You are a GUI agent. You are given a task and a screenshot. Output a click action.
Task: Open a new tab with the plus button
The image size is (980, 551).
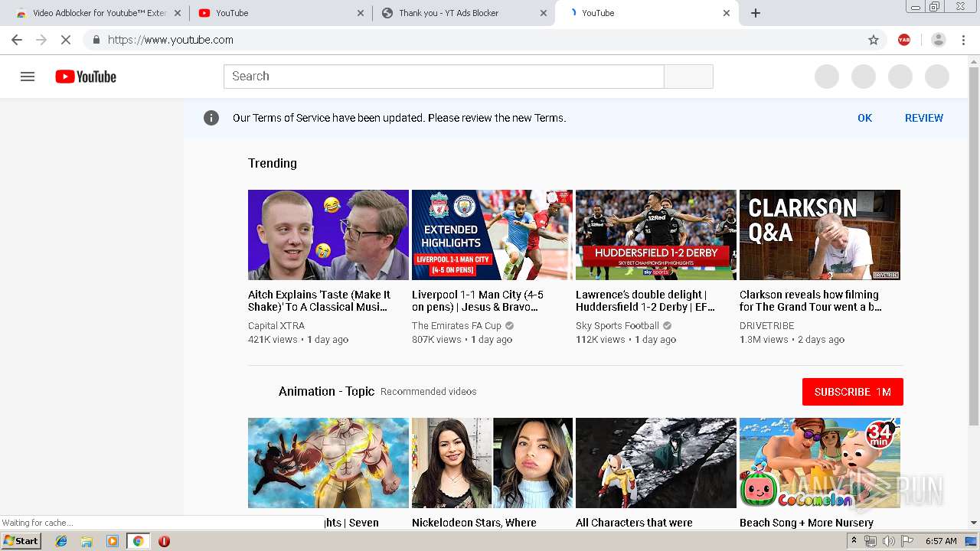click(756, 13)
